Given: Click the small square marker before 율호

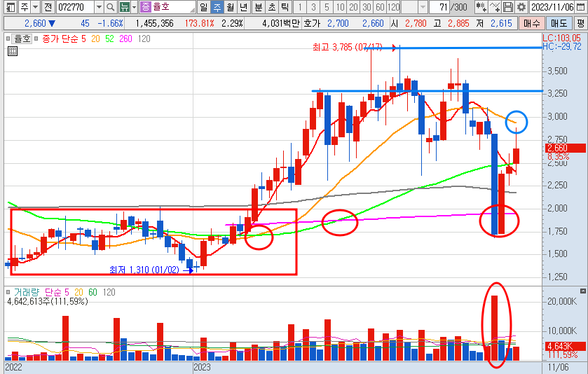Looking at the screenshot, I should pyautogui.click(x=8, y=39).
